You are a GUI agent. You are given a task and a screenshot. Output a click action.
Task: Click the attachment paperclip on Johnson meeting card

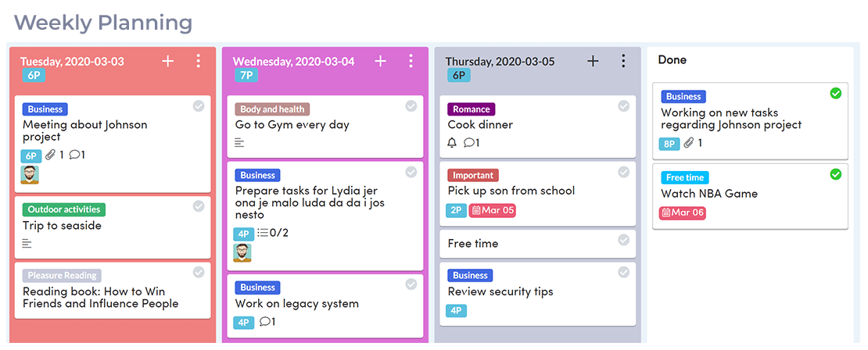click(51, 155)
